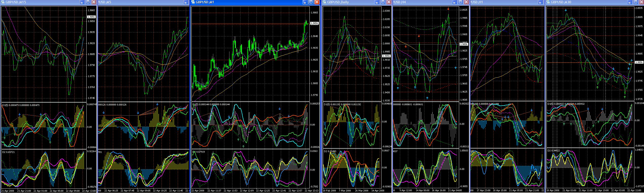Select the D1(5) 0.000479 indicator label in M15

(21, 105)
